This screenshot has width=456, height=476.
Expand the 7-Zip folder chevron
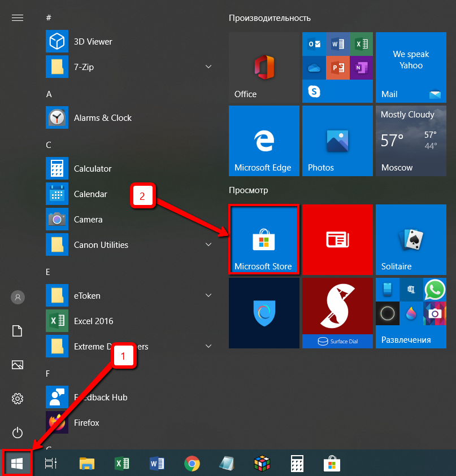(x=209, y=67)
